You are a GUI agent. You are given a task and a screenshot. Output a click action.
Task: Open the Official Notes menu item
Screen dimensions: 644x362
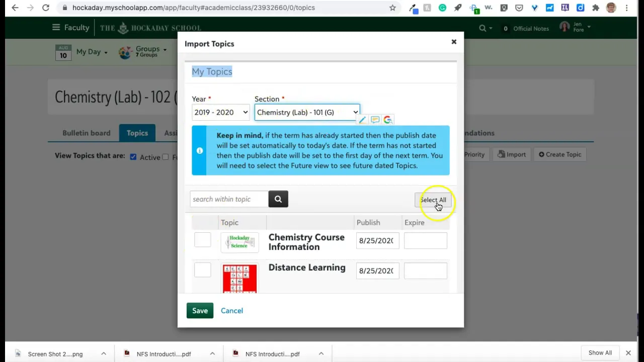tap(526, 29)
